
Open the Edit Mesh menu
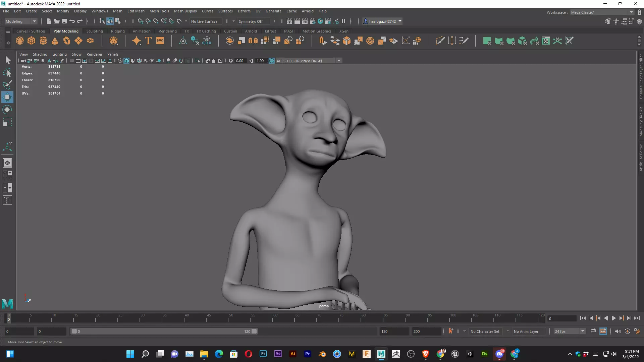[136, 11]
